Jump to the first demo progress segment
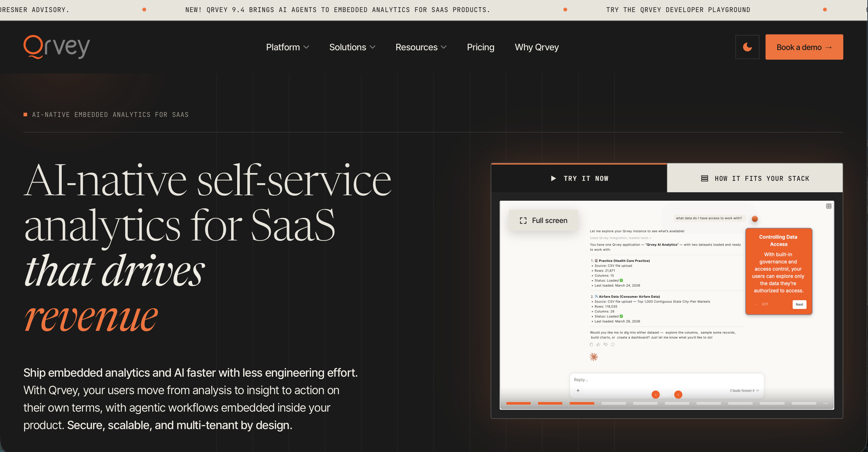868x452 pixels. (x=518, y=403)
